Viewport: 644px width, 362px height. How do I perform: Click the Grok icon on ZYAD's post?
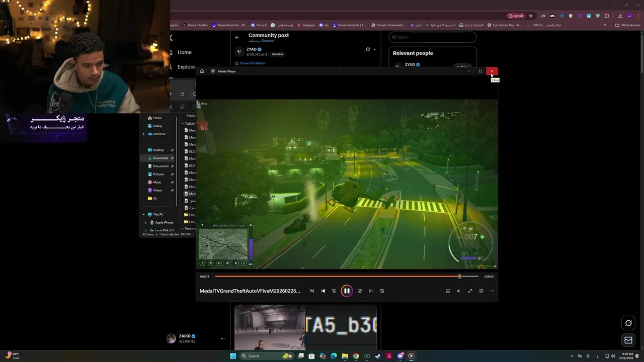click(367, 49)
